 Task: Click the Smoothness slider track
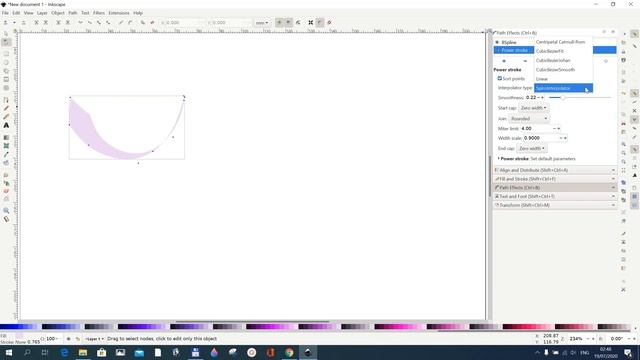point(580,98)
